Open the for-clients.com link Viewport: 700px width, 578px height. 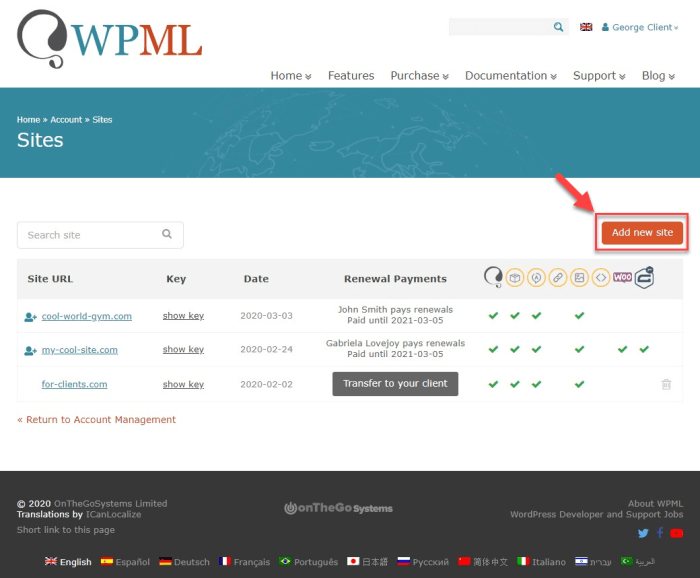pos(74,384)
